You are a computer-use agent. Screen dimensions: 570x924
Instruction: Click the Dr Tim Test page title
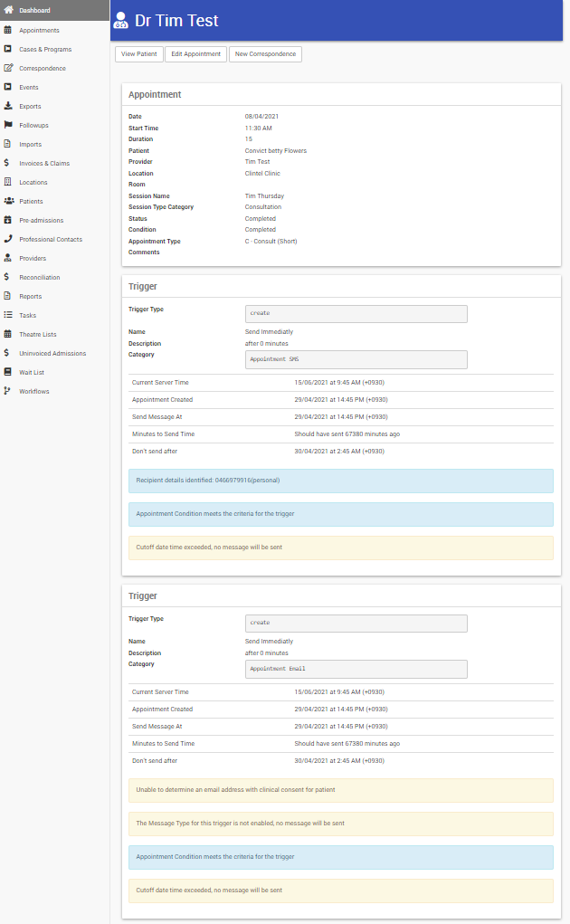point(176,21)
